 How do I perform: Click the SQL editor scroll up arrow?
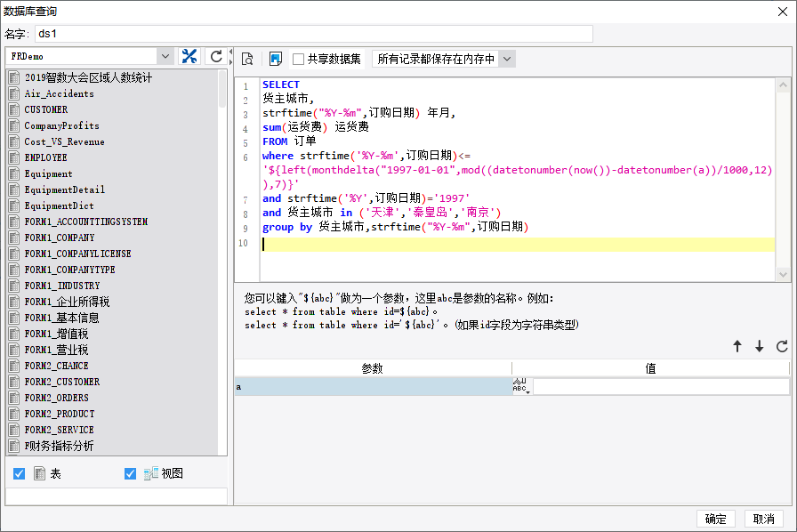783,85
